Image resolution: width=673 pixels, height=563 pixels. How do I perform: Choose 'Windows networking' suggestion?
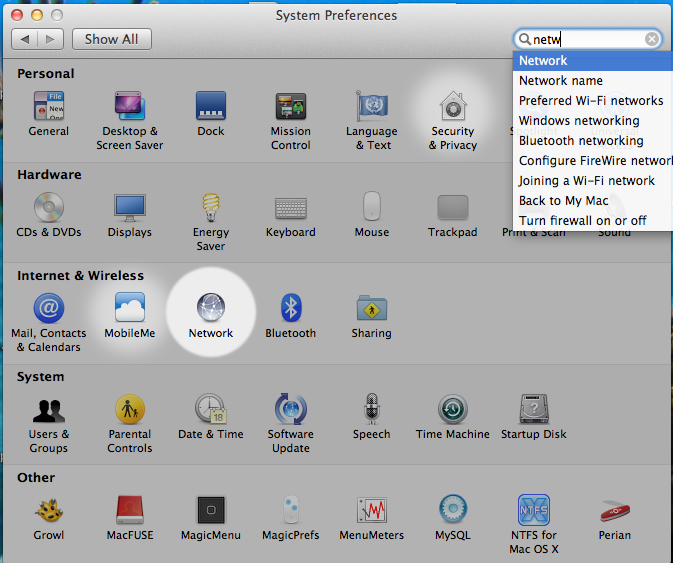coord(593,121)
